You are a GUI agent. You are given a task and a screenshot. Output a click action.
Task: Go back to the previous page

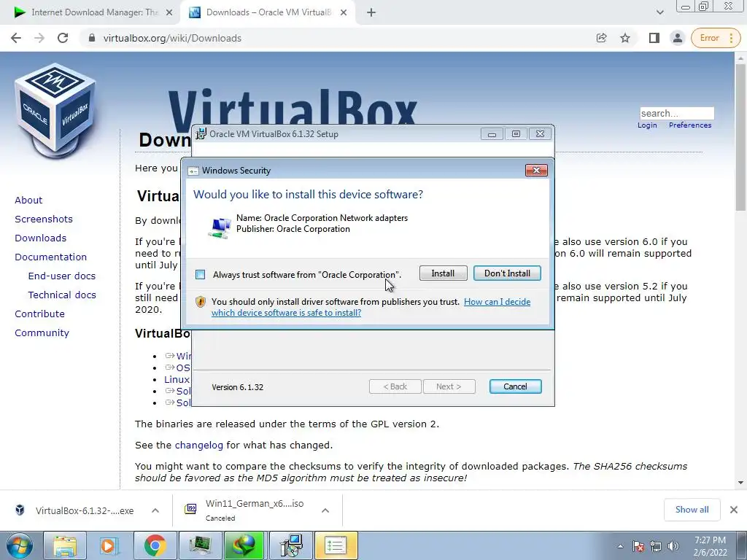pos(16,38)
